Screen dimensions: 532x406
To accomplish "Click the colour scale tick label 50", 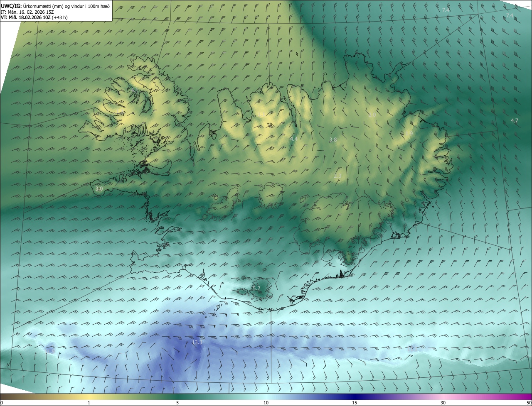I will 529,403.
